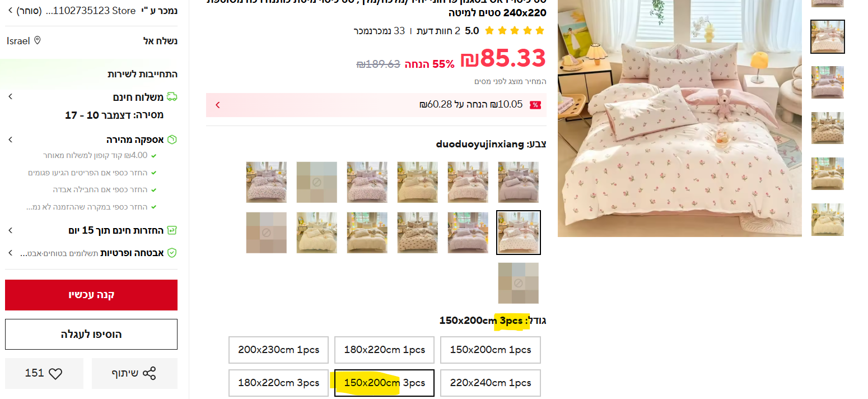Click the free shipping truck icon
Image resolution: width=868 pixels, height=399 pixels.
click(x=172, y=97)
